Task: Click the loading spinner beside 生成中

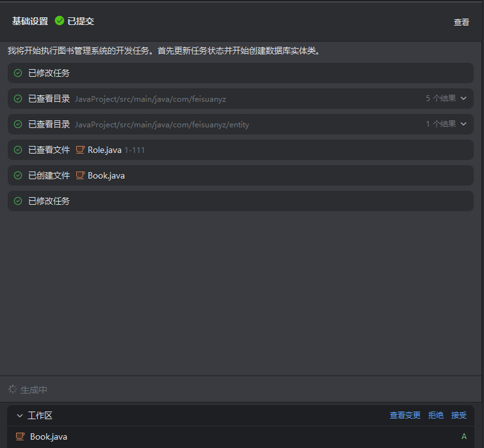Action: click(12, 389)
